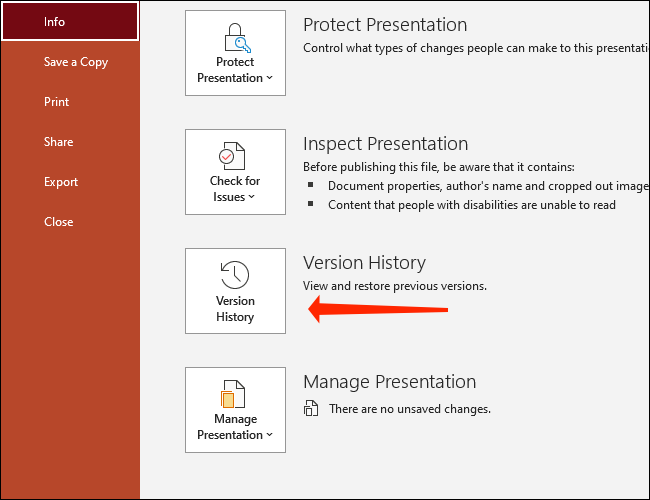Viewport: 650px width, 500px height.
Task: Expand the Check for Issues dropdown
Action: pyautogui.click(x=235, y=197)
